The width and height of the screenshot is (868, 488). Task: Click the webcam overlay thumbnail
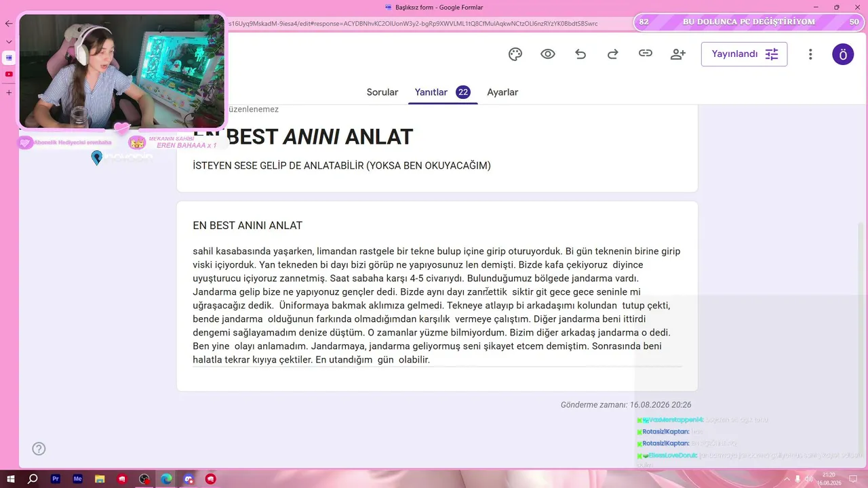[121, 71]
